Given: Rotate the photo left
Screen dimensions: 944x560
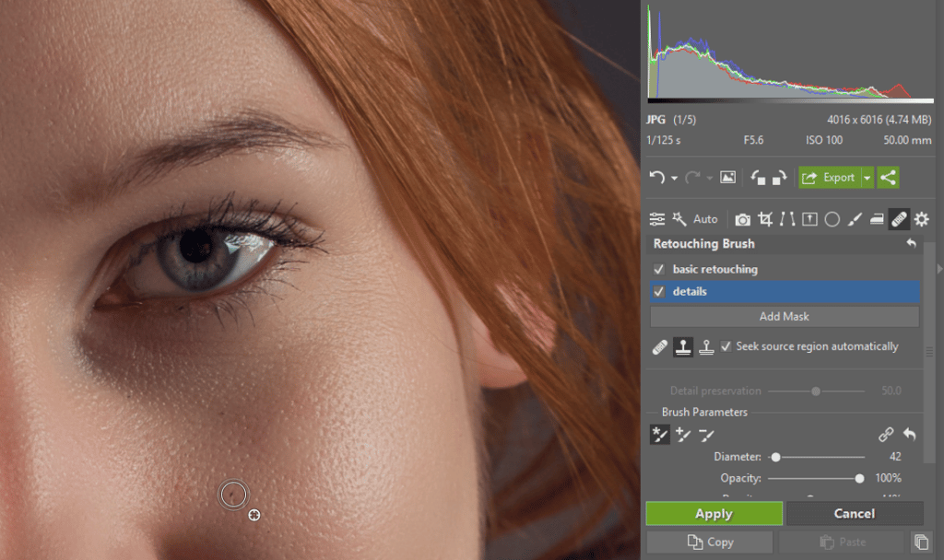Looking at the screenshot, I should (x=758, y=178).
